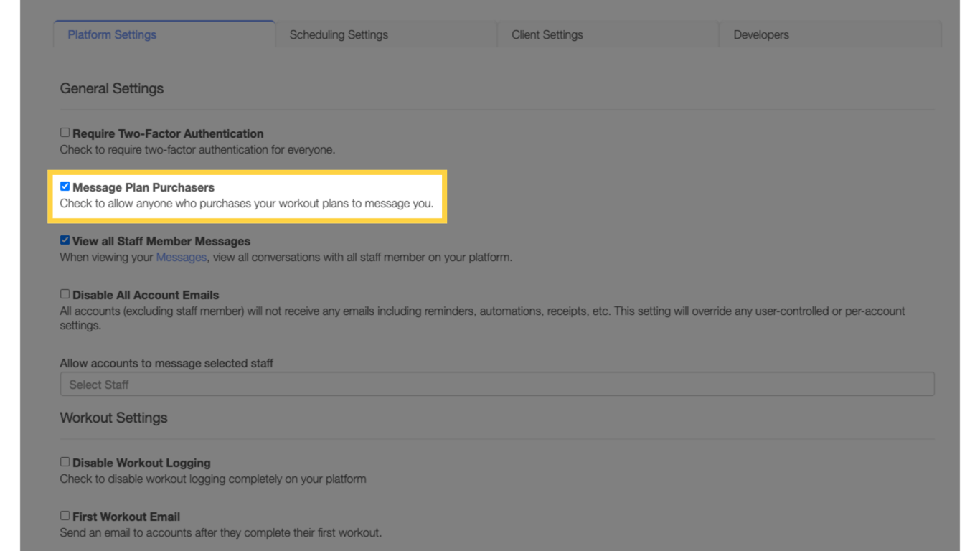The width and height of the screenshot is (980, 551).
Task: Click the Allow accounts to message selected staff label
Action: (166, 363)
